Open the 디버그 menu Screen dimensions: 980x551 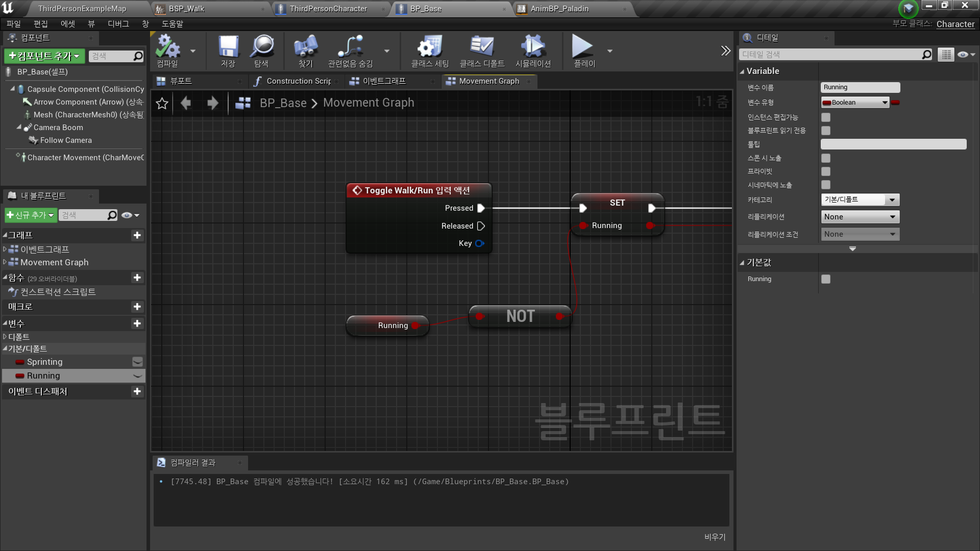118,24
